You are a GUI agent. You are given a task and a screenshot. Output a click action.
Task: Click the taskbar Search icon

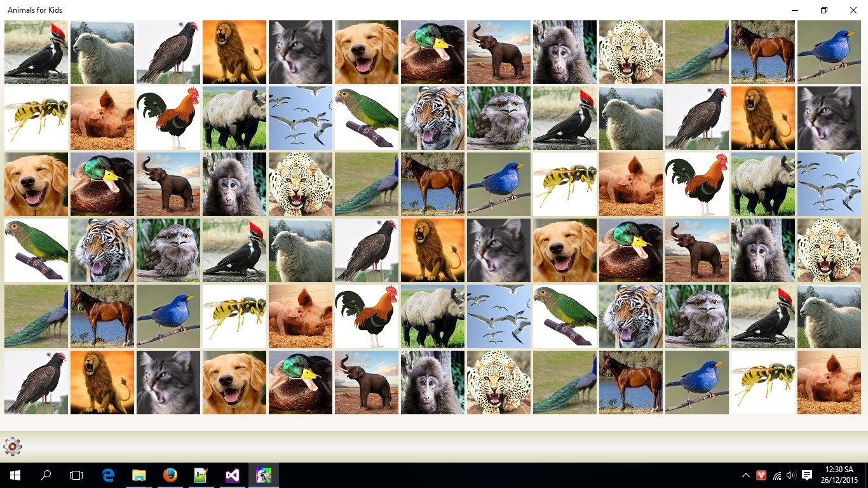point(45,475)
